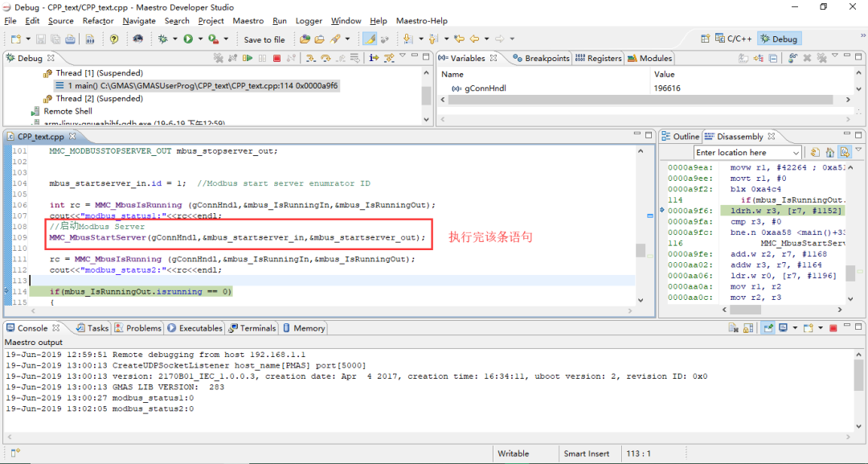Click the globe icon in the main toolbar
Viewport: 868px width, 464px height.
click(138, 39)
